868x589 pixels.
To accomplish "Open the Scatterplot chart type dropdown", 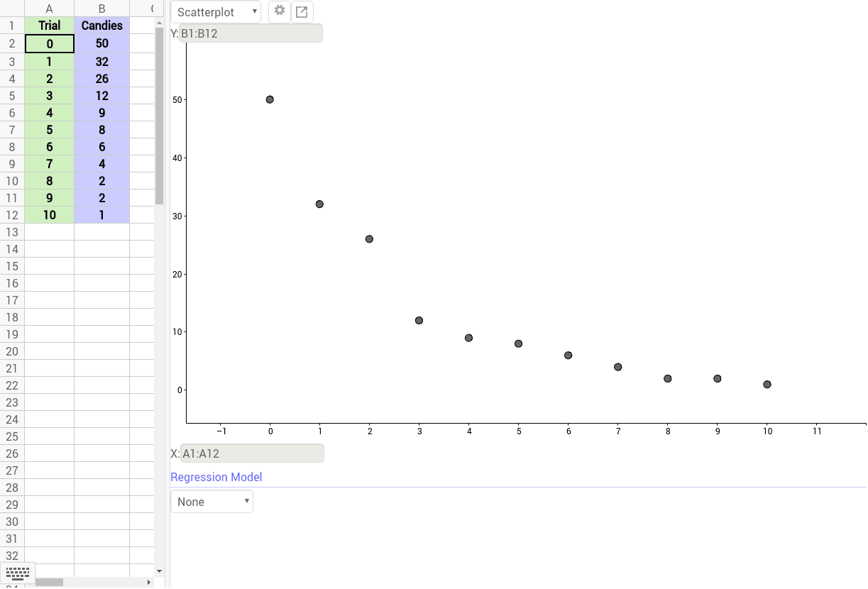I will pos(216,12).
